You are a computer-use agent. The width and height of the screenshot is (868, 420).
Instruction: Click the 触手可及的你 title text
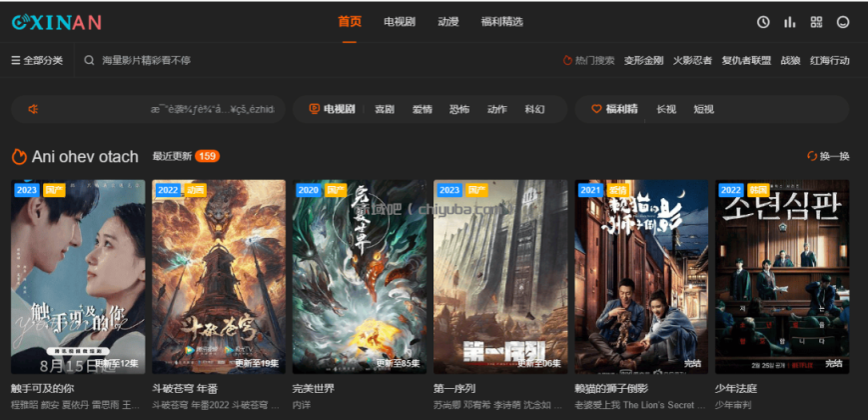43,389
